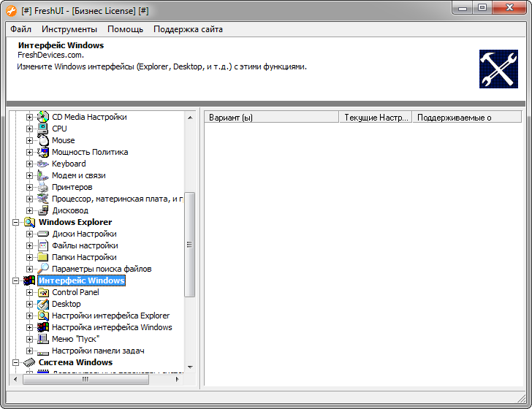Click the Keyboard icon in tree
The image size is (532, 409).
[x=42, y=164]
